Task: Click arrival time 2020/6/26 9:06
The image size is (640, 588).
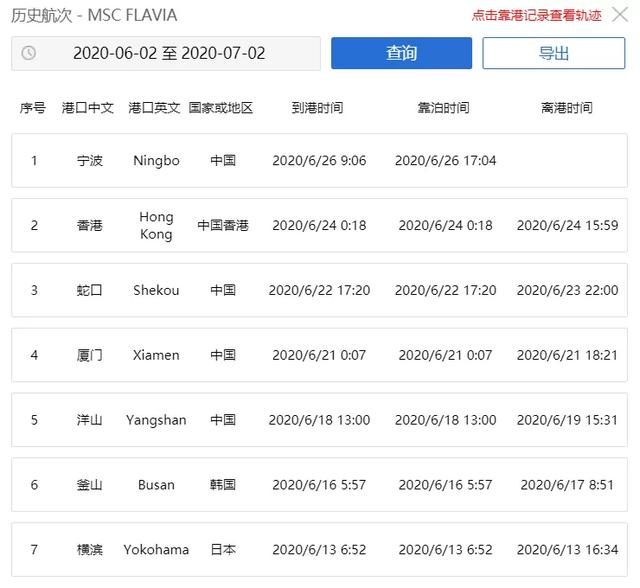Action: [319, 160]
